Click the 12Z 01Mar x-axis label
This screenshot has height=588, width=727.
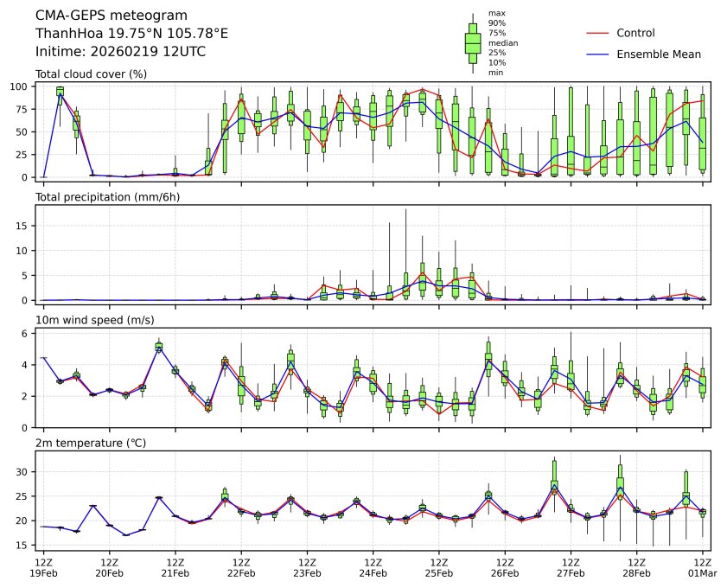coord(703,567)
